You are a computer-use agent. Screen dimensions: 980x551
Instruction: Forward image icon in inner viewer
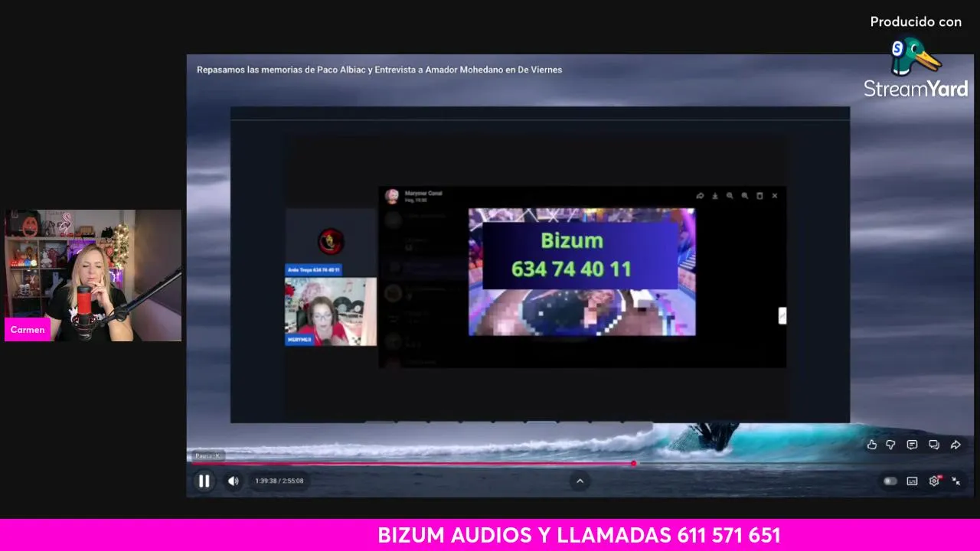coord(700,196)
